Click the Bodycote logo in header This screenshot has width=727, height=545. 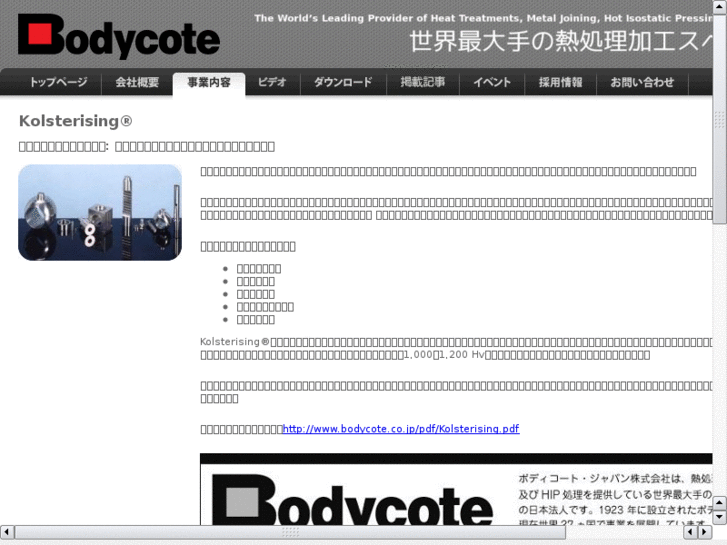pos(119,36)
